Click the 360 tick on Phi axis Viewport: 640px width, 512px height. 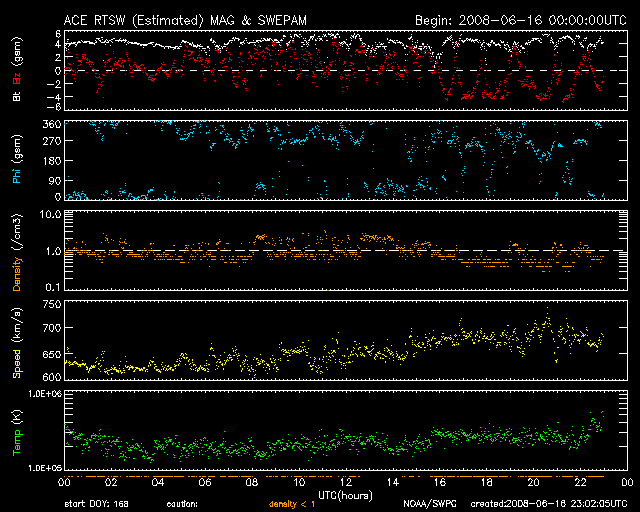(x=47, y=124)
